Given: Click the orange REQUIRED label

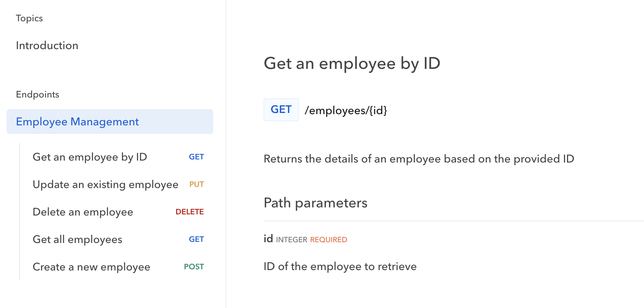Looking at the screenshot, I should click(x=329, y=240).
